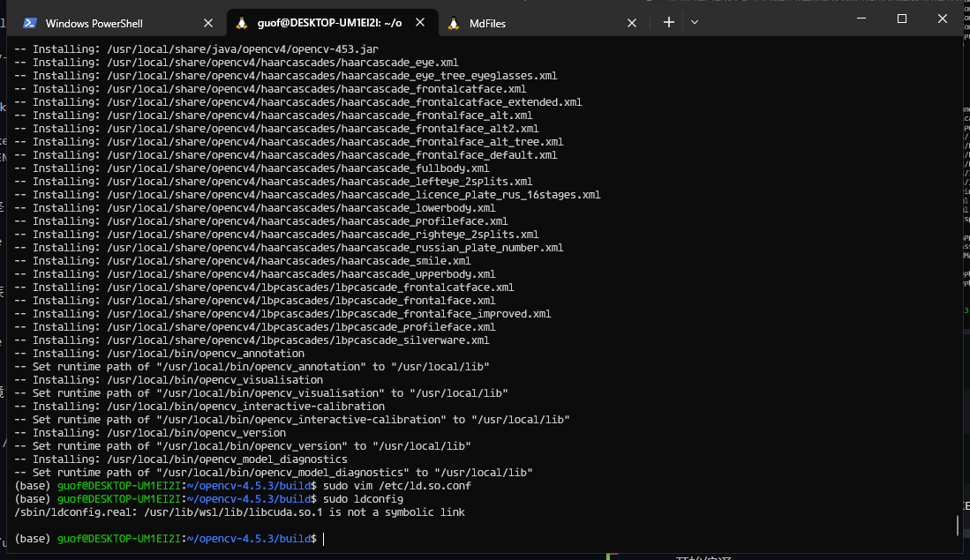970x560 pixels.
Task: Close the MdFiles tab
Action: 631,22
